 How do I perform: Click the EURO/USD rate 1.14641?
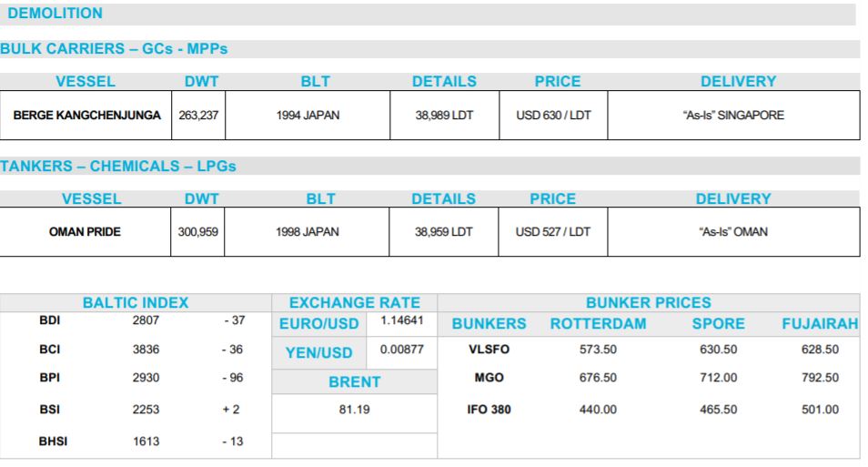[402, 320]
